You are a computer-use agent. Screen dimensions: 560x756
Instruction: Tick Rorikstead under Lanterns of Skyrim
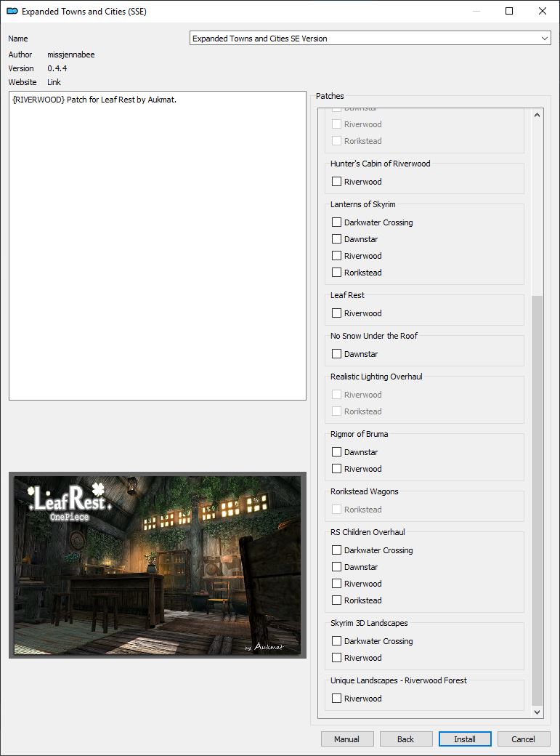tap(337, 273)
